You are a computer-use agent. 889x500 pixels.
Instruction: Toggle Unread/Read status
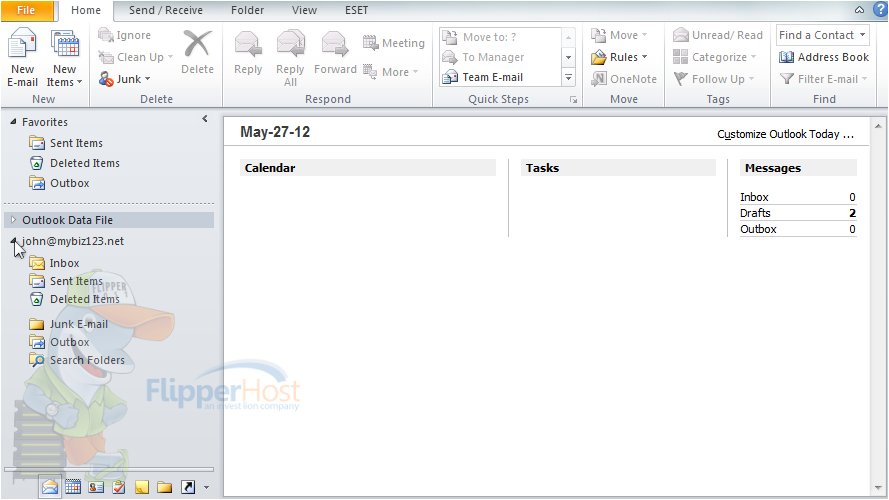tap(718, 35)
